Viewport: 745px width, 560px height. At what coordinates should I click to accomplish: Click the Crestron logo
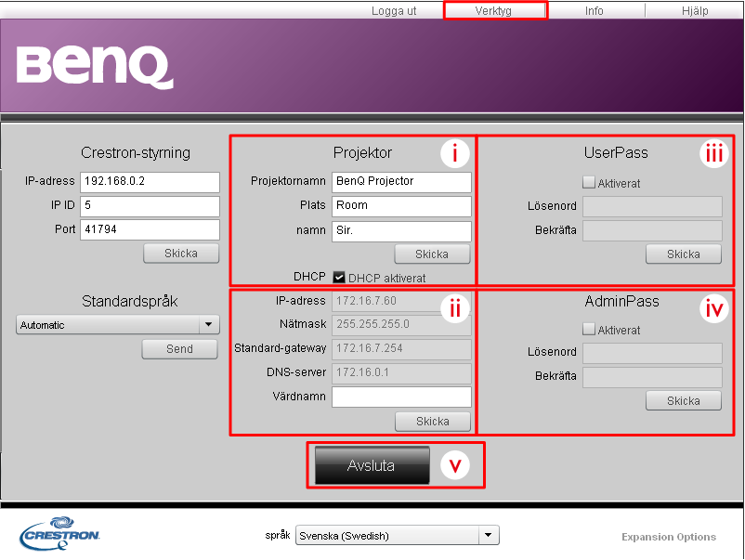[59, 533]
